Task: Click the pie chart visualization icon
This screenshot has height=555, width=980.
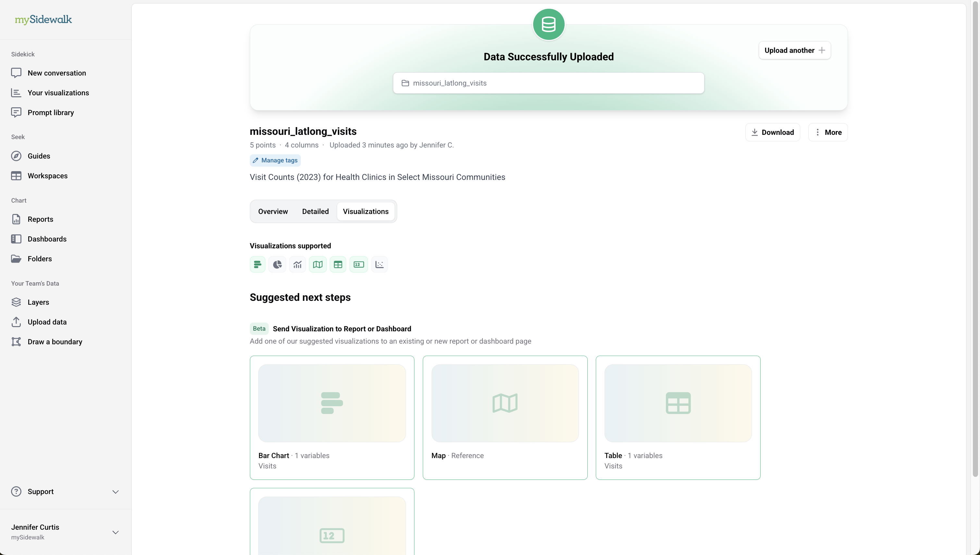Action: click(277, 265)
